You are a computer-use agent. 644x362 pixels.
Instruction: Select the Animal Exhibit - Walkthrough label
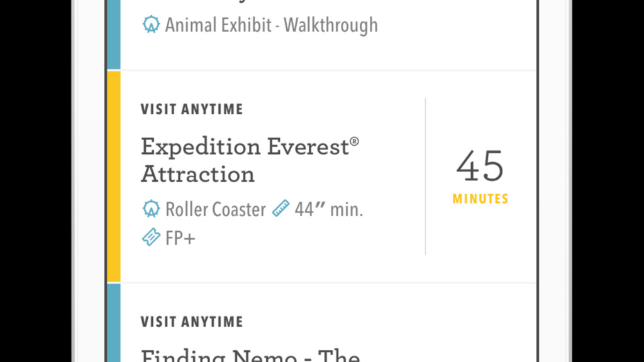coord(272,25)
